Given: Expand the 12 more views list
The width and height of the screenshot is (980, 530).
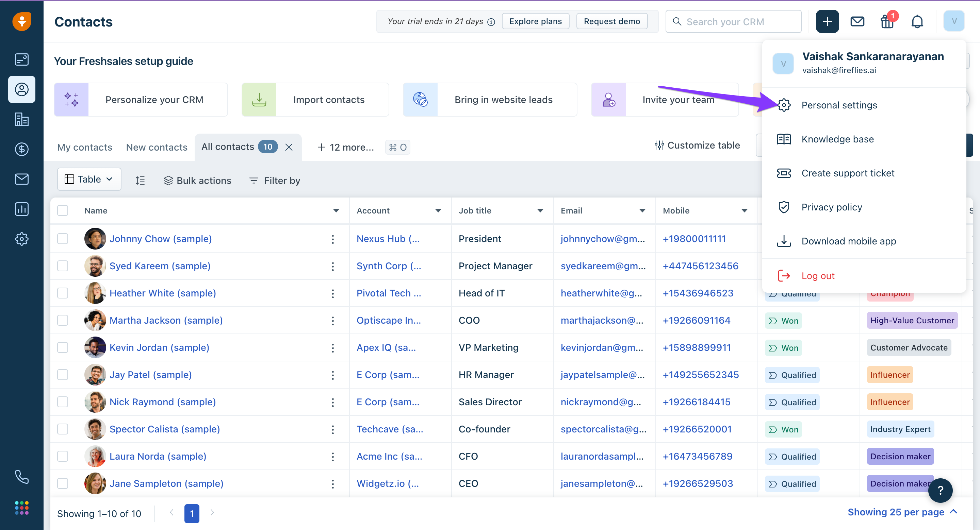Looking at the screenshot, I should (x=345, y=147).
